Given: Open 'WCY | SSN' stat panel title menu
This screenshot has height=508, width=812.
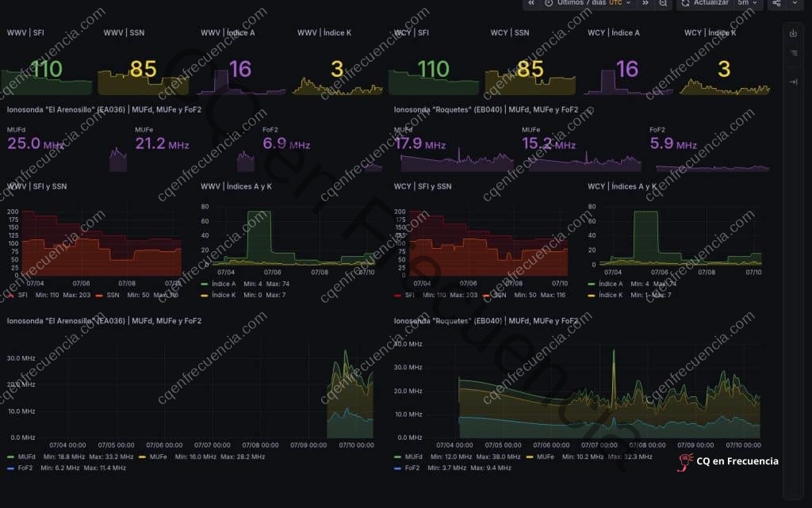Looking at the screenshot, I should click(x=510, y=32).
